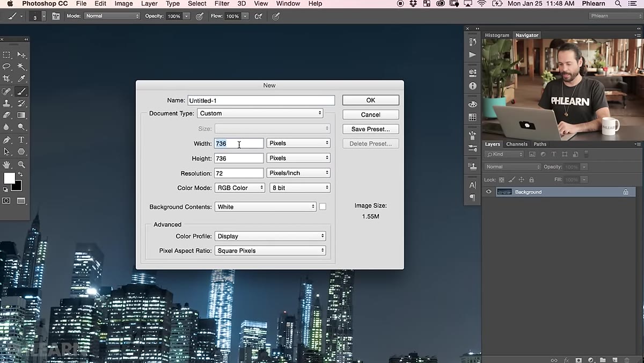Select the Hand tool

point(7,164)
